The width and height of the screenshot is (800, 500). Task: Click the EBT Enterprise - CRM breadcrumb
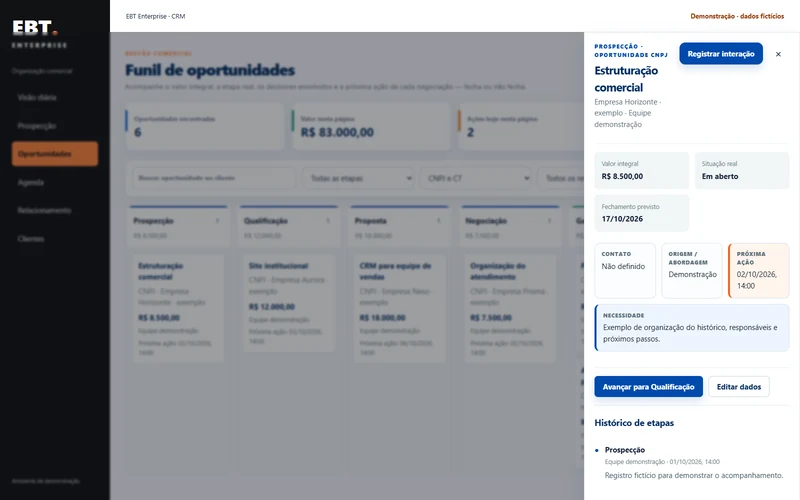coord(156,16)
